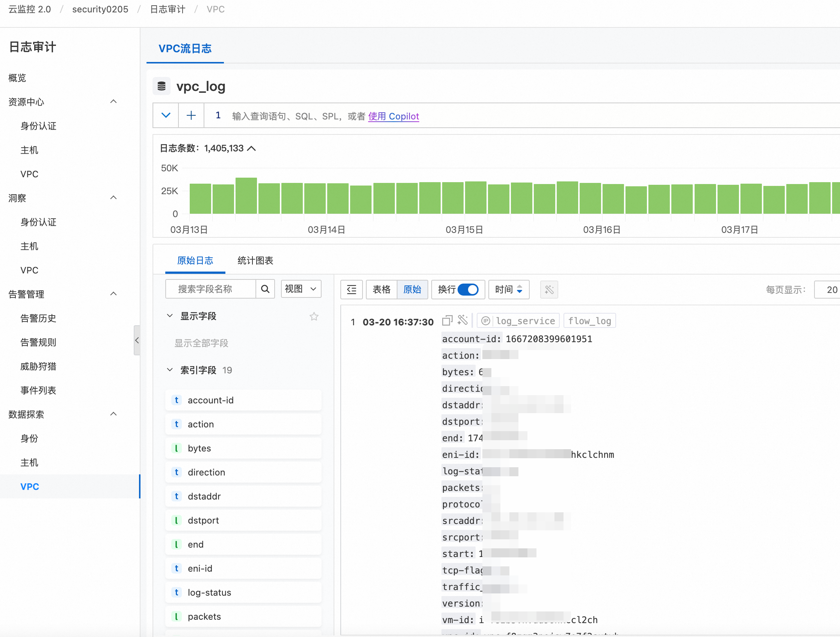The width and height of the screenshot is (840, 637).
Task: Collapse the left sidebar handle
Action: (x=137, y=340)
